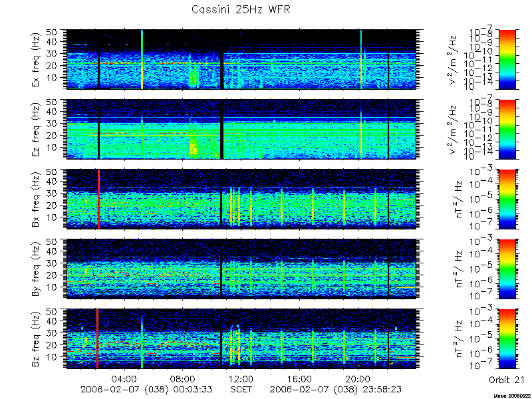Select the "Bz freq (Hz)" axis label
The image size is (532, 399).
pos(36,338)
